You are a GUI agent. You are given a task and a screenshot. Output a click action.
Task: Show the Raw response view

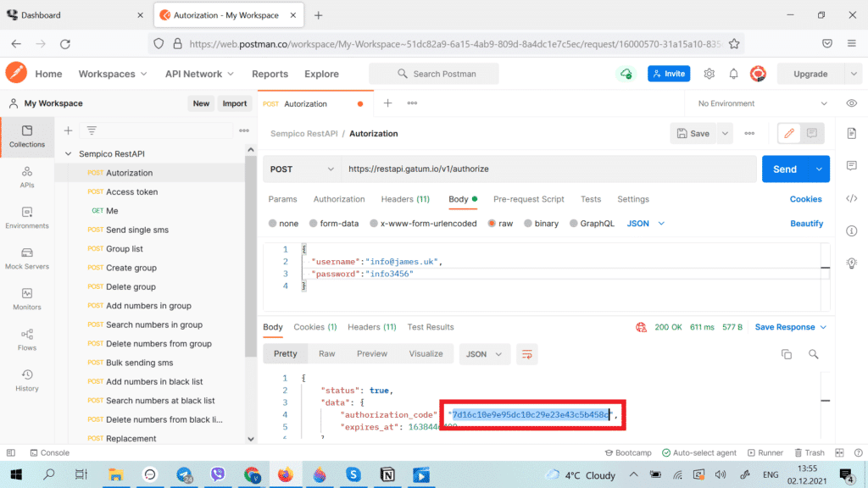click(x=326, y=354)
